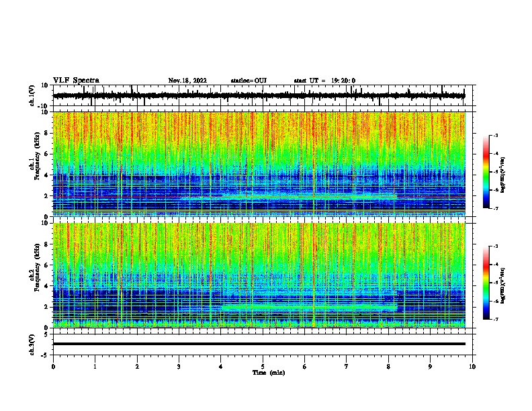Select the start UT 19:20:0 text
Image resolution: width=532 pixels, height=411 pixels.
(324, 81)
